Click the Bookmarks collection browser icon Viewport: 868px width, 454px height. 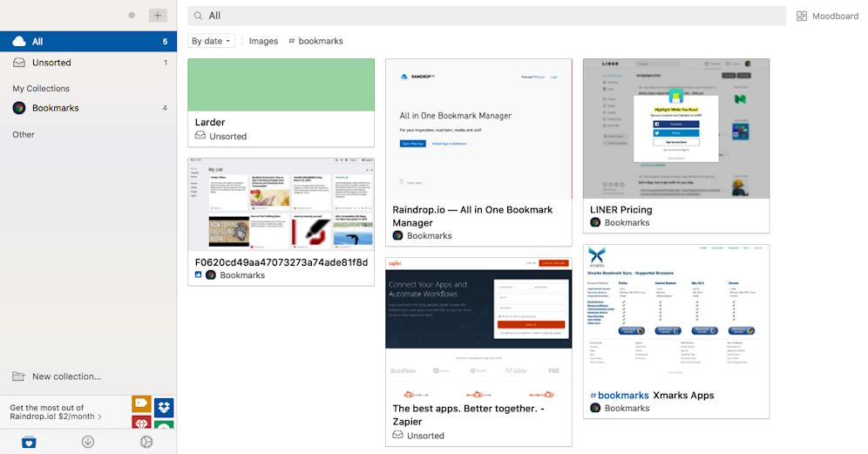pos(19,108)
